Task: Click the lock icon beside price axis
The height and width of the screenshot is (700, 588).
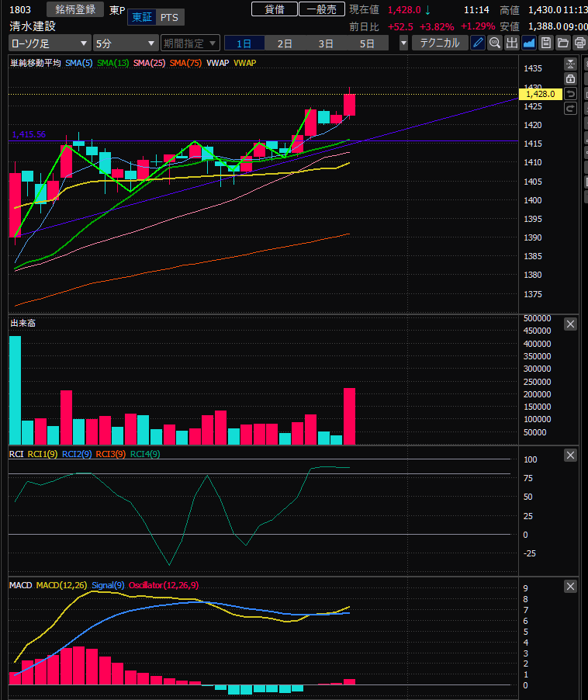Action: pyautogui.click(x=571, y=78)
